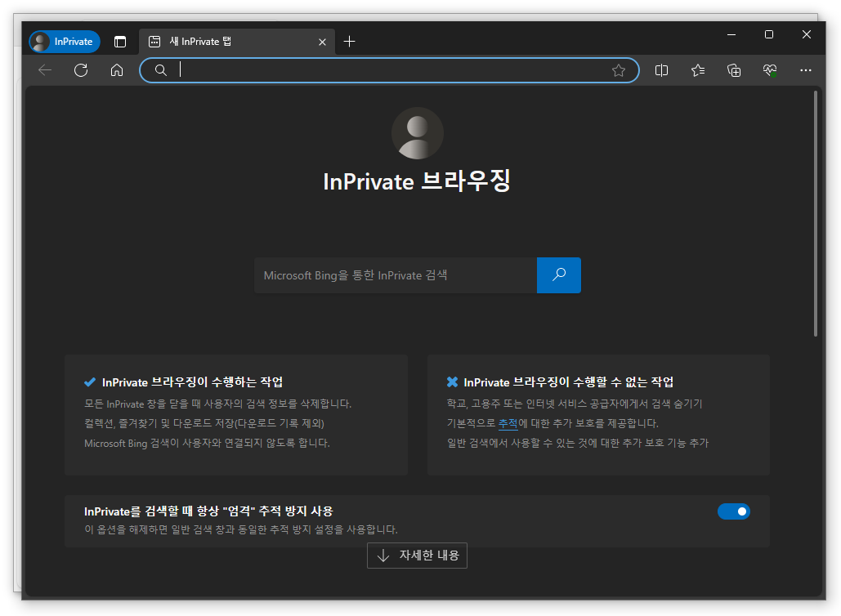Click the page vertical scrollbar

point(816,213)
